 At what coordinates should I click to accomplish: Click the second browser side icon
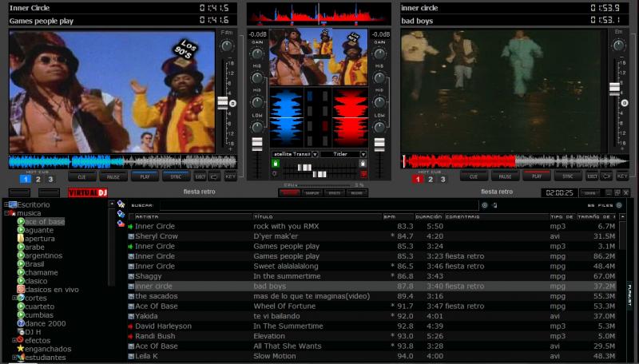pos(121,214)
